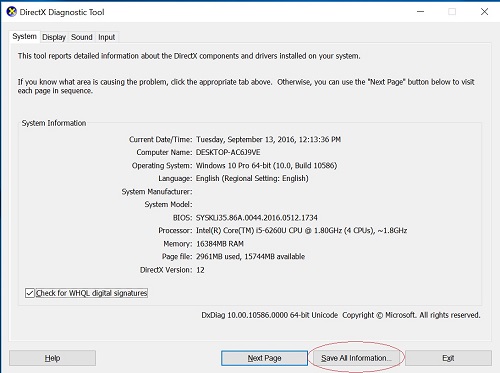Click the DirectX Version value 12
This screenshot has height=373, width=500.
coord(200,270)
